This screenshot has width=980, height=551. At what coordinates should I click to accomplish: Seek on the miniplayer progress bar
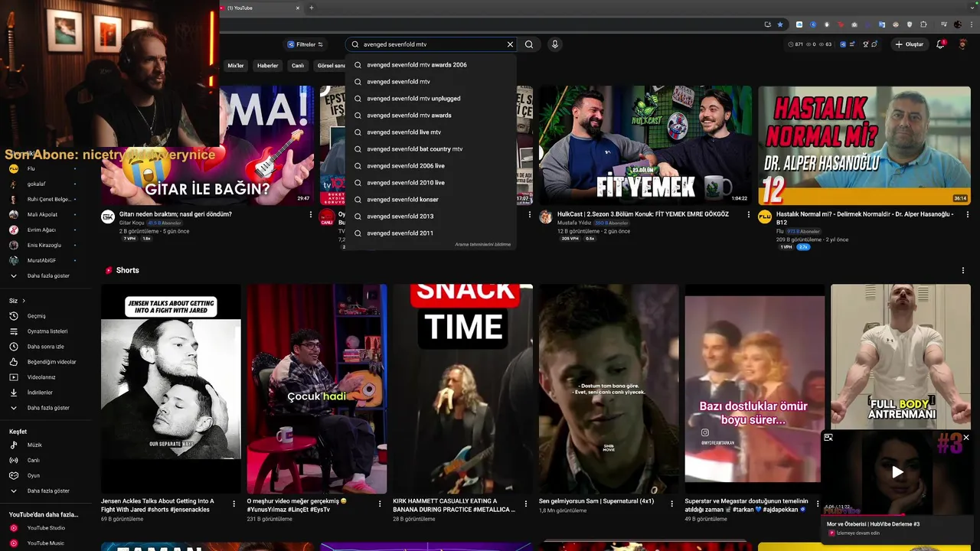click(x=897, y=515)
